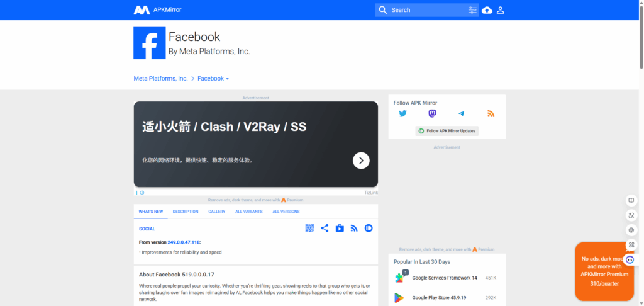Focus the Search input field

(x=427, y=10)
